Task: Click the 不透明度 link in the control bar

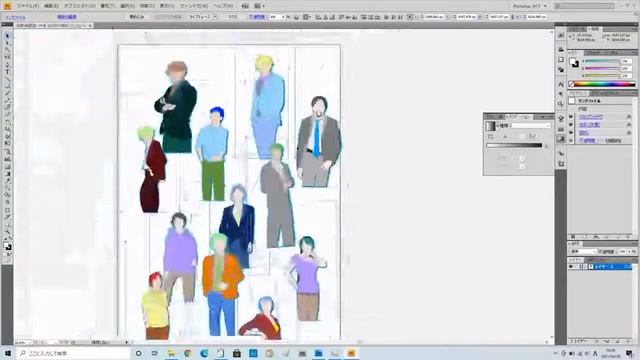Action: click(257, 17)
